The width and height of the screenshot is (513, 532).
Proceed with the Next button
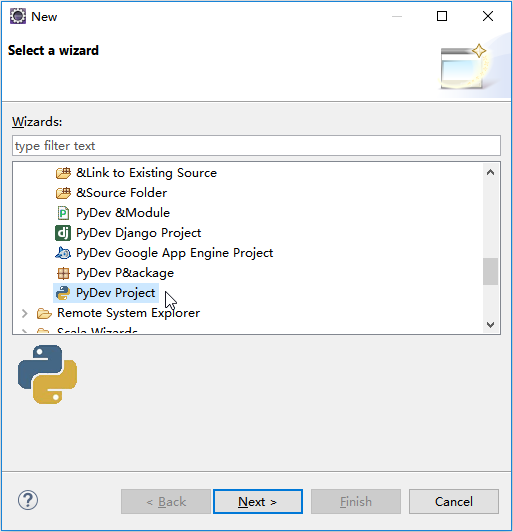pyautogui.click(x=258, y=501)
